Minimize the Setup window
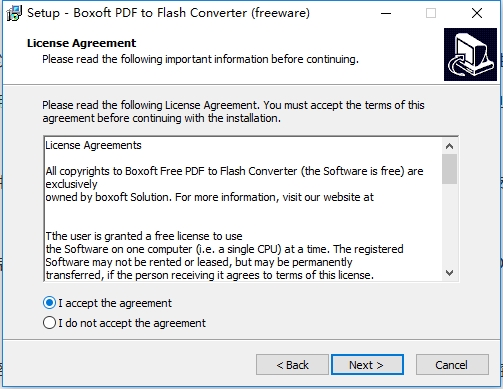Viewport: 503px width, 389px height. coord(386,13)
